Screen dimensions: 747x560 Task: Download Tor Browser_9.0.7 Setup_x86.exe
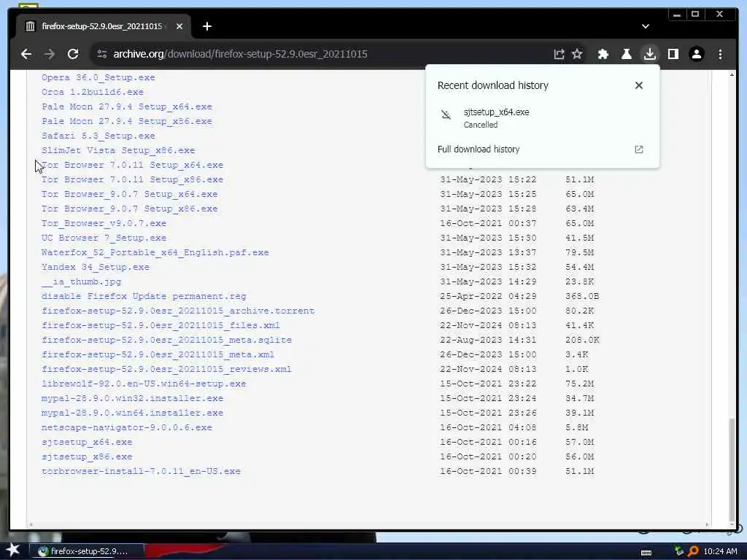[130, 209]
